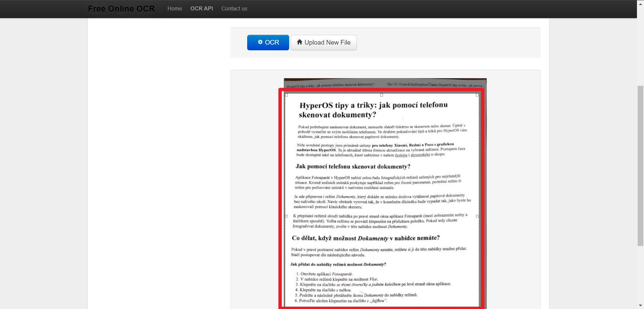Click the Upload New File button label
The image size is (644, 309).
coord(327,43)
